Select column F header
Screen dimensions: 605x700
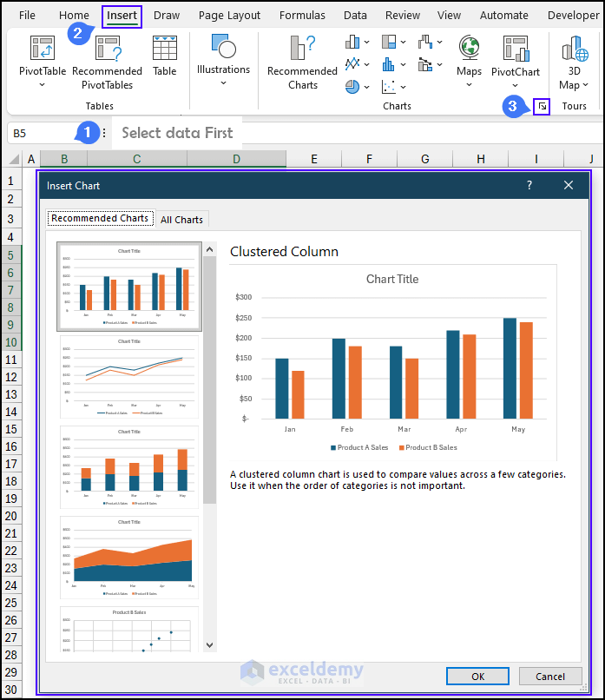[369, 159]
